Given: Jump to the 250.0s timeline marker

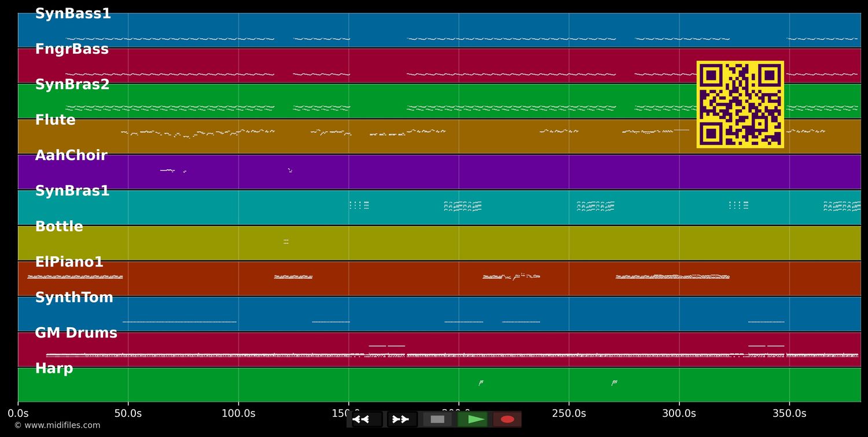Looking at the screenshot, I should point(568,413).
